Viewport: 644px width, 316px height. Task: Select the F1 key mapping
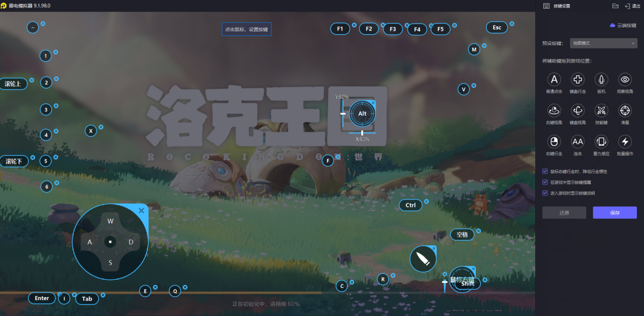pos(340,29)
